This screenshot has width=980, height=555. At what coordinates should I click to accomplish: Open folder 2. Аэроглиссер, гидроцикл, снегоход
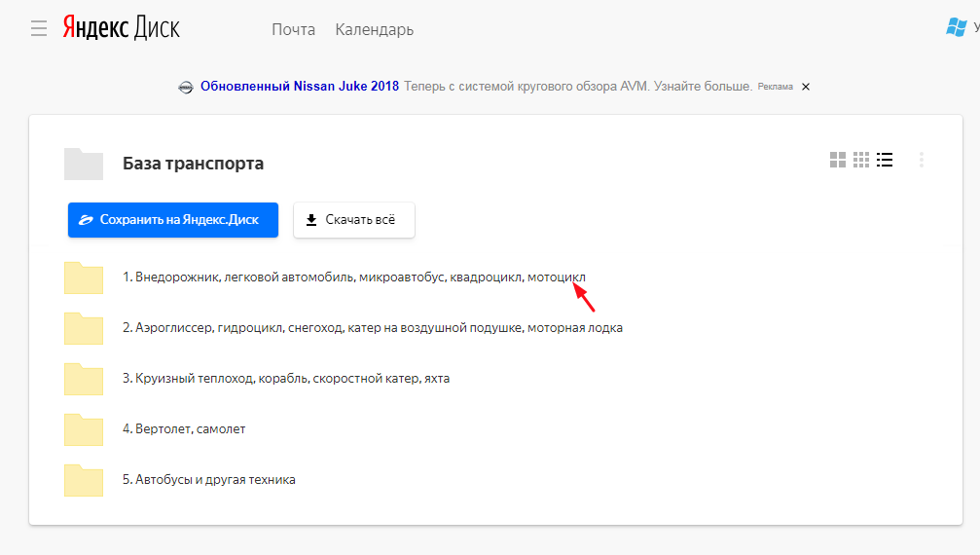[372, 328]
